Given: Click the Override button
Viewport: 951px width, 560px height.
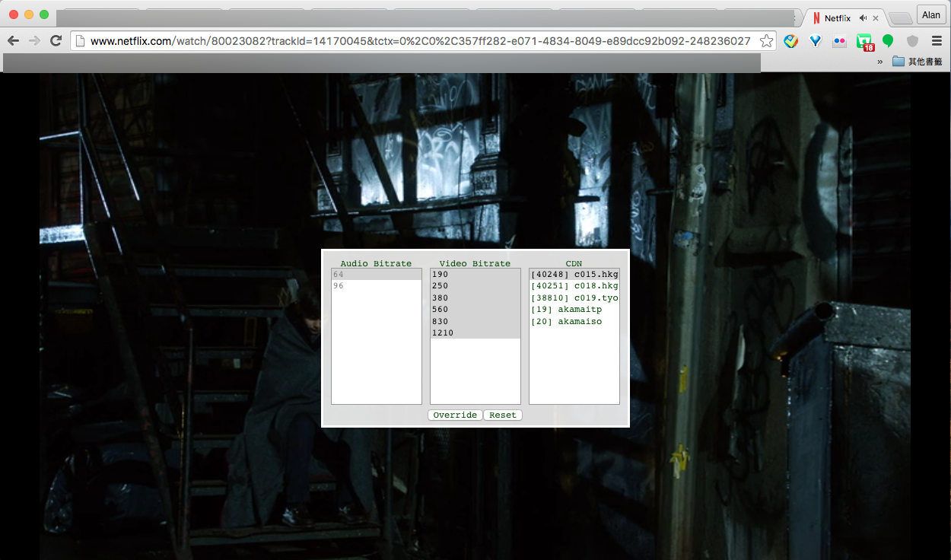Looking at the screenshot, I should (455, 415).
